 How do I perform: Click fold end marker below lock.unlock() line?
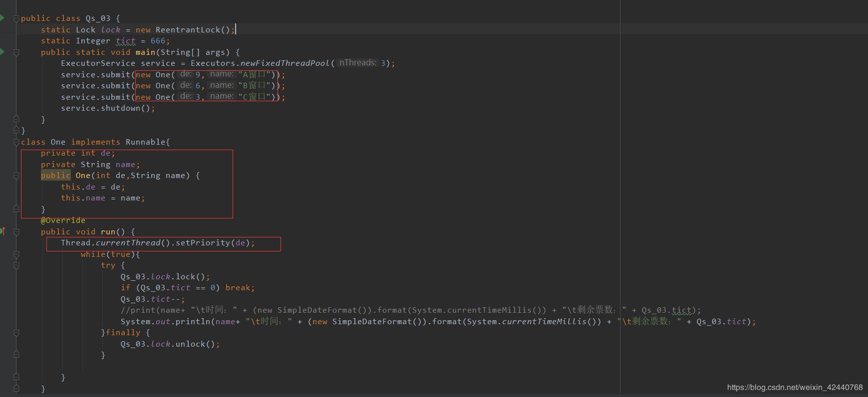click(x=16, y=355)
